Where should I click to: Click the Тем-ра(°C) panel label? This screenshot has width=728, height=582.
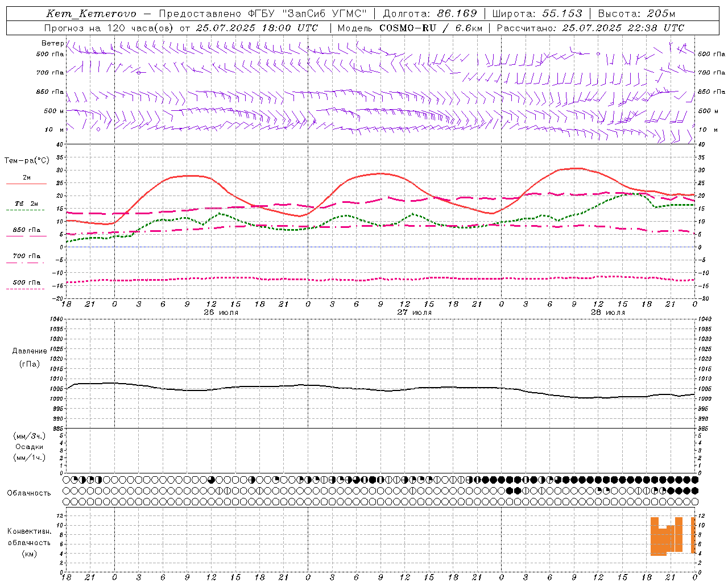click(x=27, y=161)
